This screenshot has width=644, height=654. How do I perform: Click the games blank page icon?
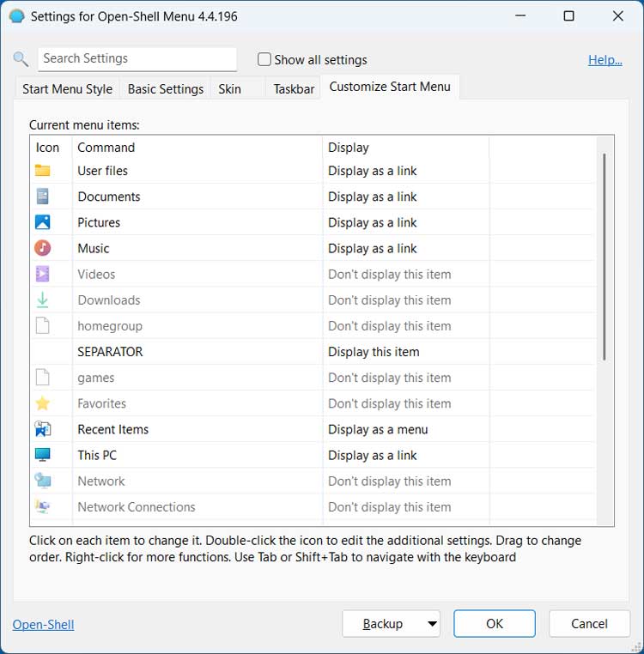tap(43, 378)
